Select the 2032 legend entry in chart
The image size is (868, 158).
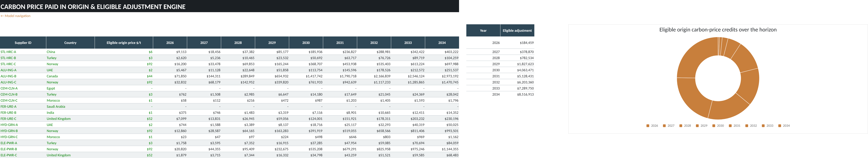[751, 126]
